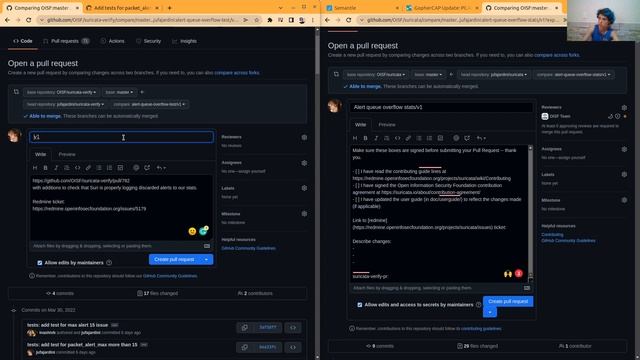
Task: Add task list in left editor toolbar
Action: pyautogui.click(x=120, y=168)
